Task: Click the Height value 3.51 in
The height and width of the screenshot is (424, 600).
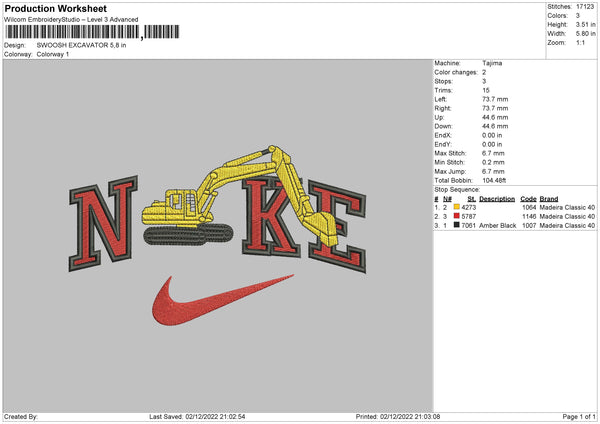Action: point(585,24)
